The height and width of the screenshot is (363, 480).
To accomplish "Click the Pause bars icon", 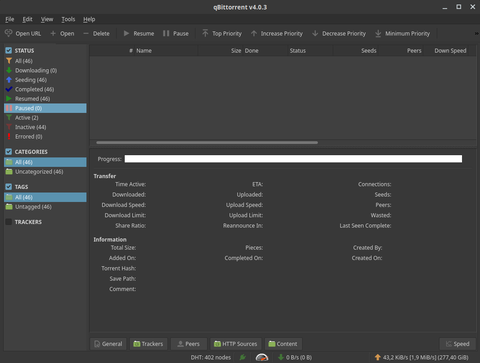I will pos(166,33).
